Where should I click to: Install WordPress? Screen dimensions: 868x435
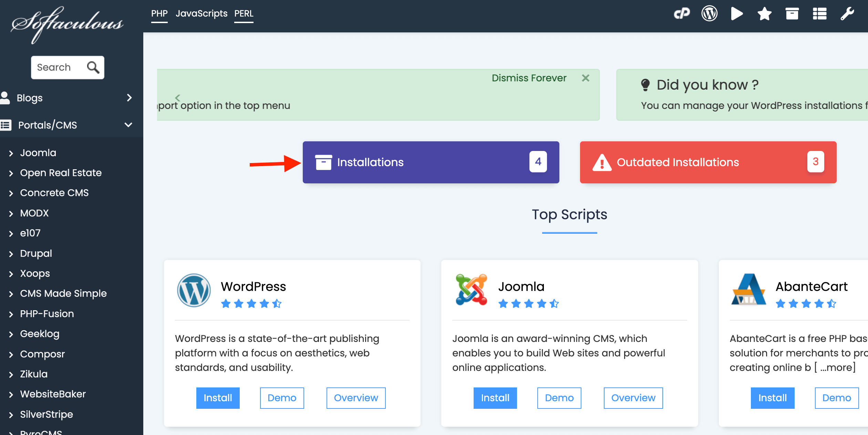[218, 398]
